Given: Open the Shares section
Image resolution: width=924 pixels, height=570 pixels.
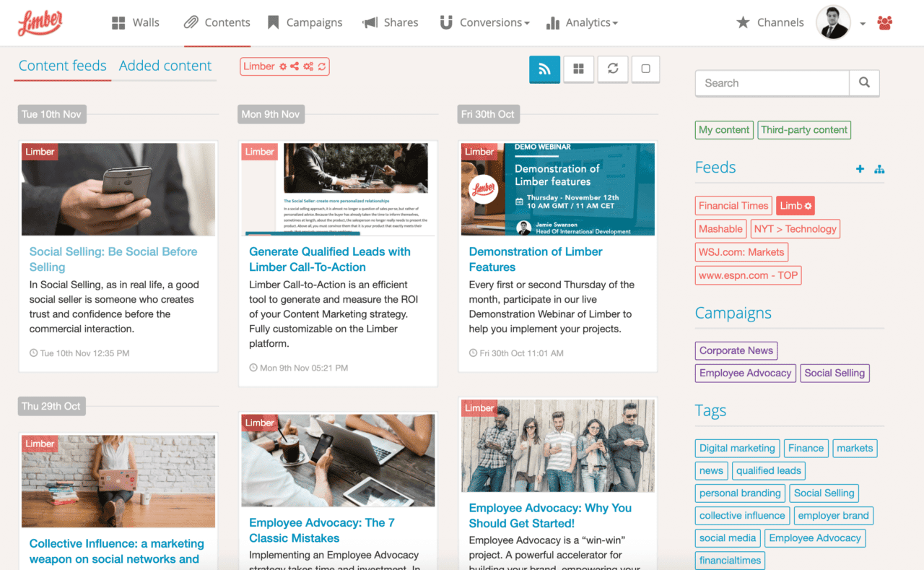Looking at the screenshot, I should tap(391, 22).
